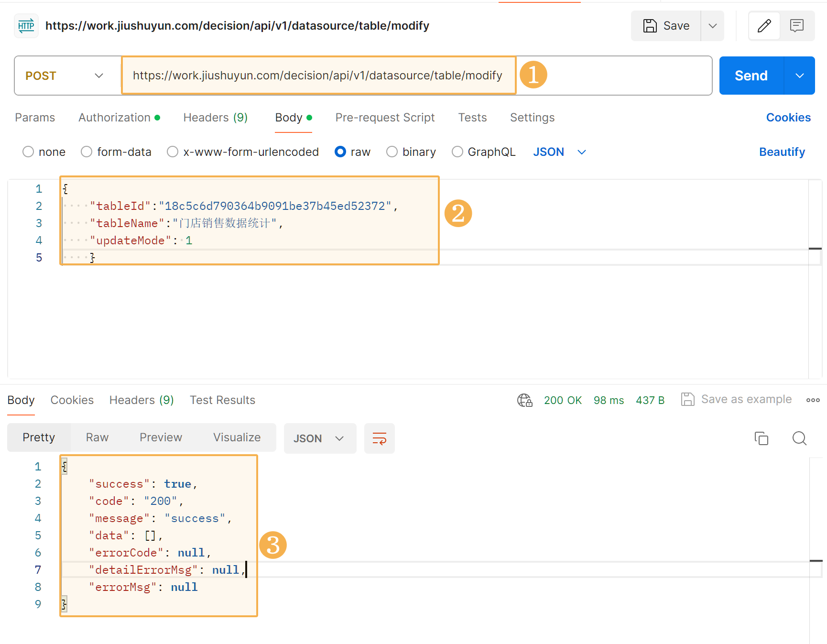Open the response more options ellipsis
Screen dimensions: 827x644
pyautogui.click(x=813, y=400)
